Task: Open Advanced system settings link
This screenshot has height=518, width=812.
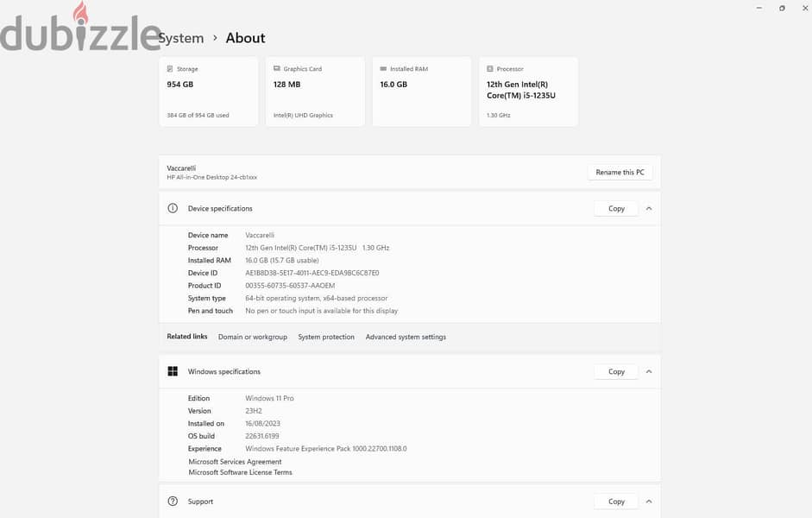Action: tap(406, 337)
